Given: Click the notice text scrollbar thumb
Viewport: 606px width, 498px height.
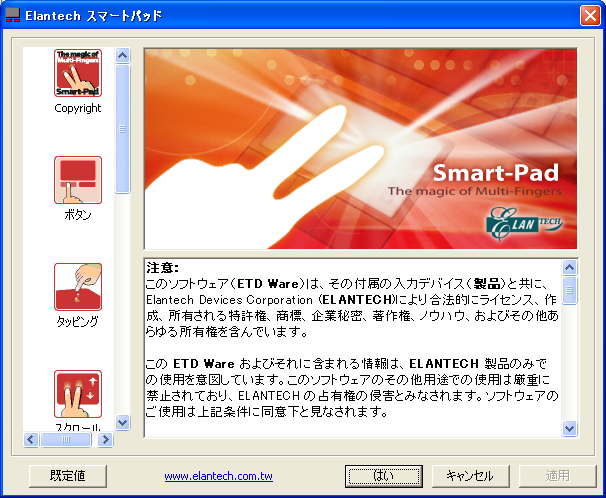Looking at the screenshot, I should click(570, 291).
